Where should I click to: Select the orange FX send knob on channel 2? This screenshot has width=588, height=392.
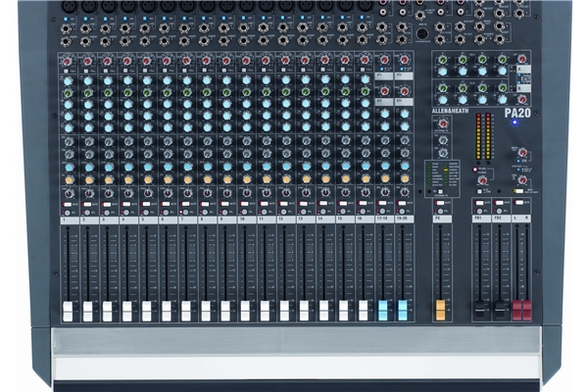(89, 180)
